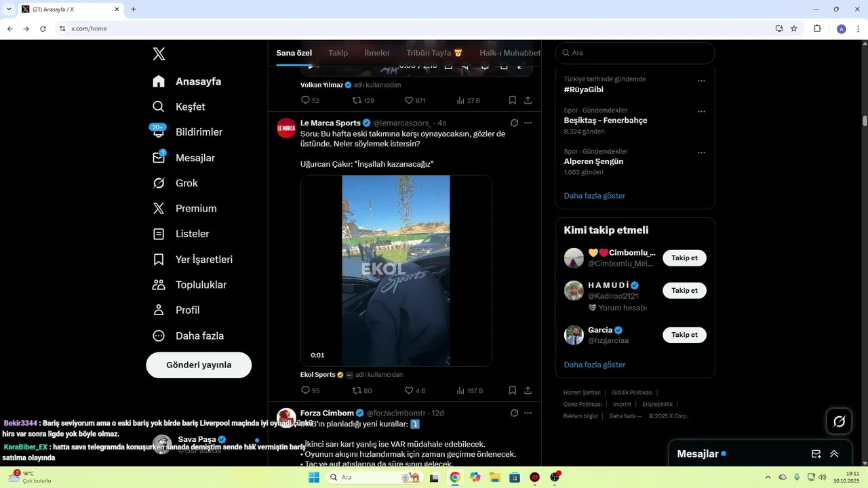
Task: Reply to Le Marca Sports post with 95 replies
Action: [x=310, y=390]
